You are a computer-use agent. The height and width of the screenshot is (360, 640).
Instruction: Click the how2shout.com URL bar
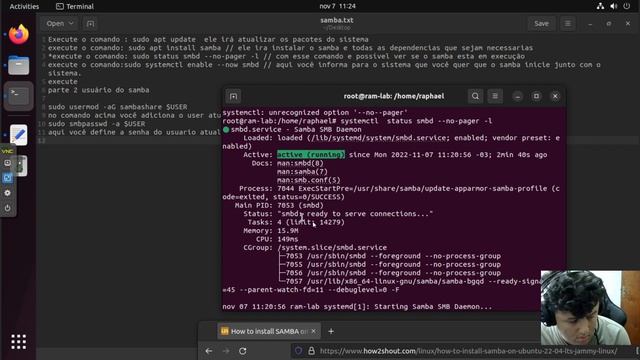(469, 351)
